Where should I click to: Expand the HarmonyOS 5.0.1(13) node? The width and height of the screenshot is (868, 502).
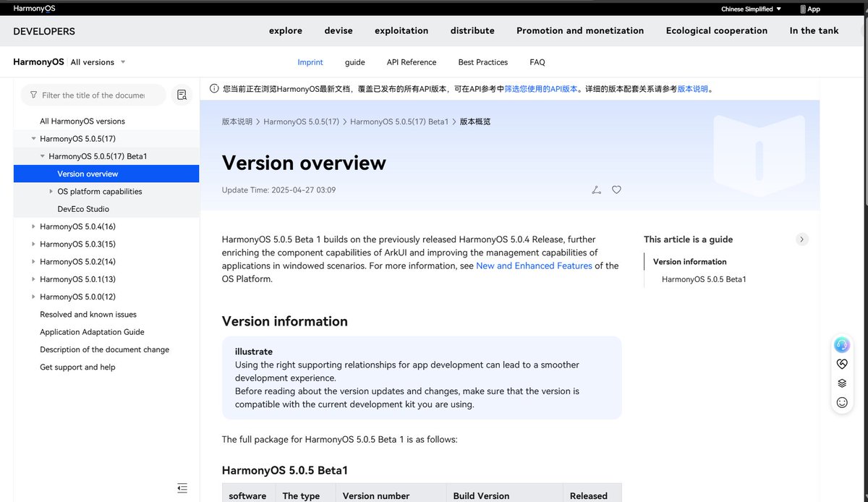[33, 279]
